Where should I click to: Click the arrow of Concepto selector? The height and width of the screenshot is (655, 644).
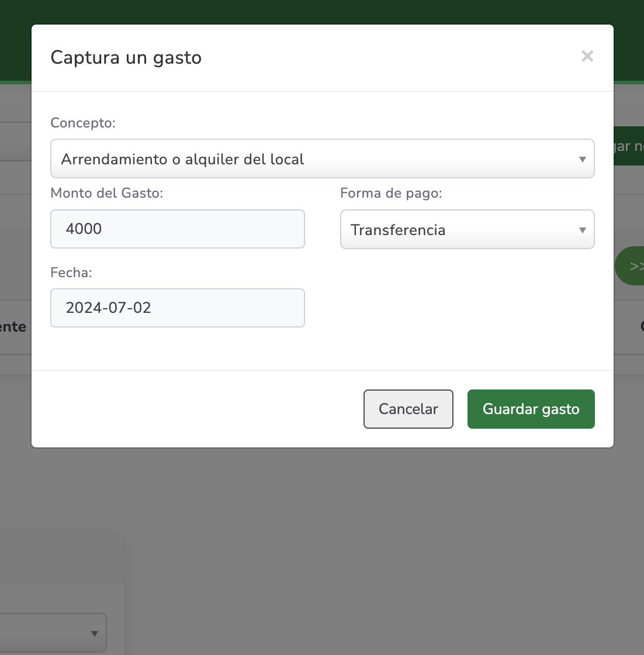582,160
